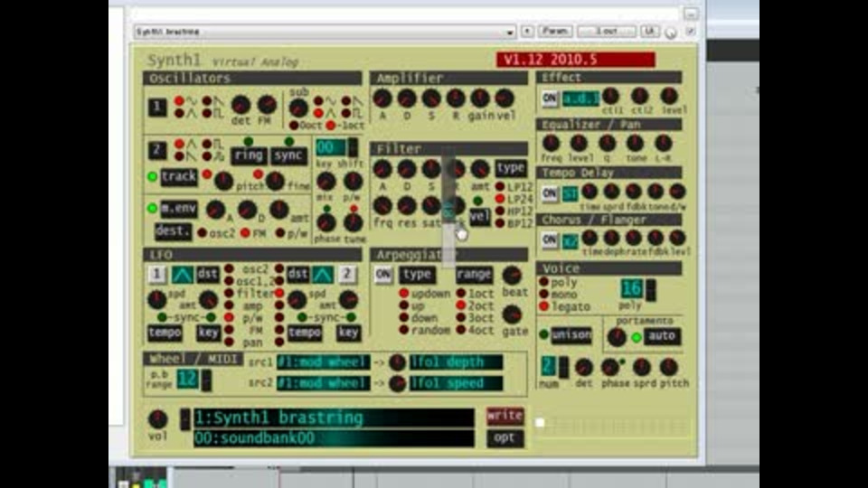Screen dimensions: 868x488
Task: Turn the Effect section ON
Action: coord(549,99)
